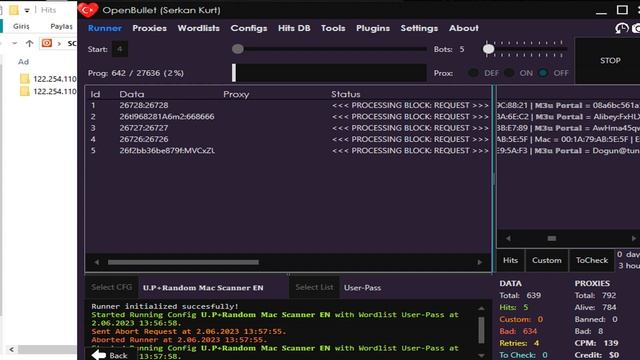Open the About tab

pyautogui.click(x=464, y=28)
